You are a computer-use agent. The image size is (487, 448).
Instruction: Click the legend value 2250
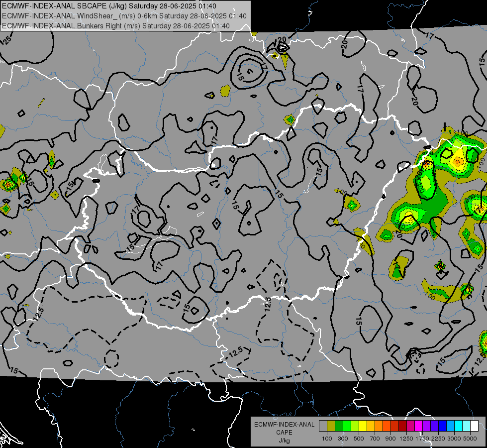438,439
